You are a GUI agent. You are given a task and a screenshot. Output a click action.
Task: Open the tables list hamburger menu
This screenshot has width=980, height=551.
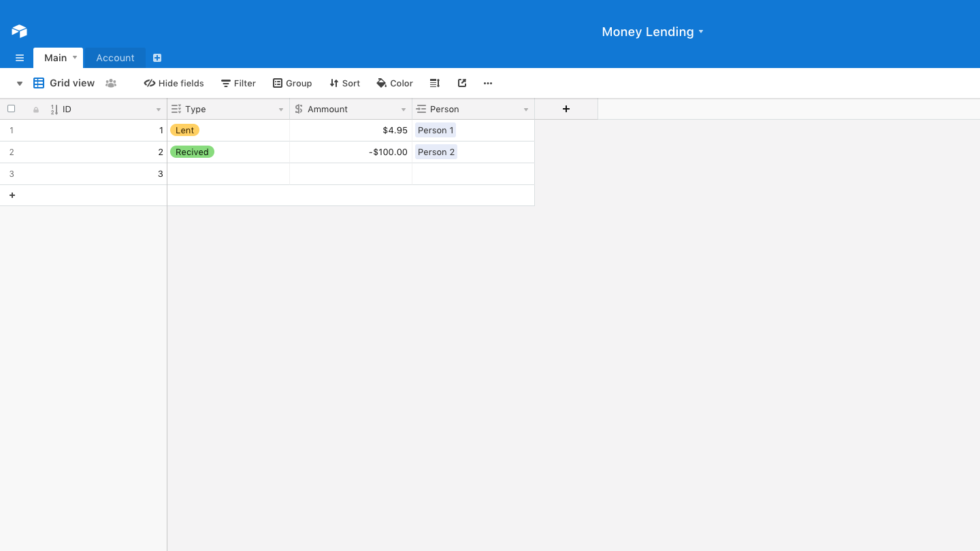(x=20, y=58)
